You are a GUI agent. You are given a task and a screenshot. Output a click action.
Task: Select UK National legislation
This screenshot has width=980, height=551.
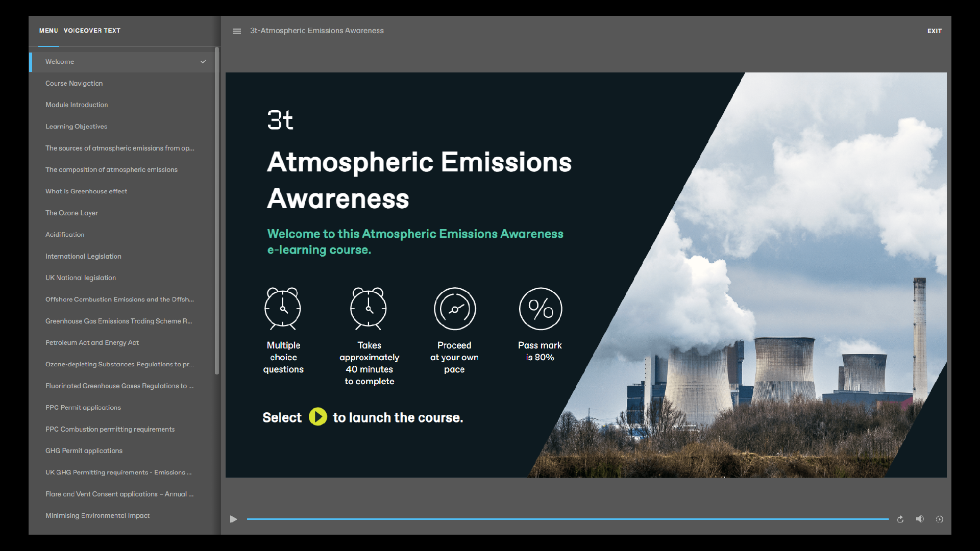pos(122,278)
